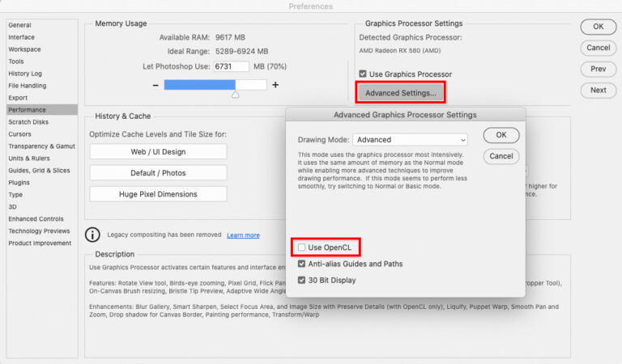Click the plus icon beside memory slider
622x364 pixels.
[275, 85]
